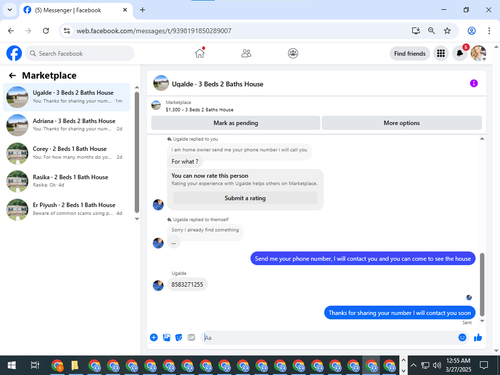Open Task View on the taskbar
Viewport: 500px width, 375px height.
coord(35,365)
